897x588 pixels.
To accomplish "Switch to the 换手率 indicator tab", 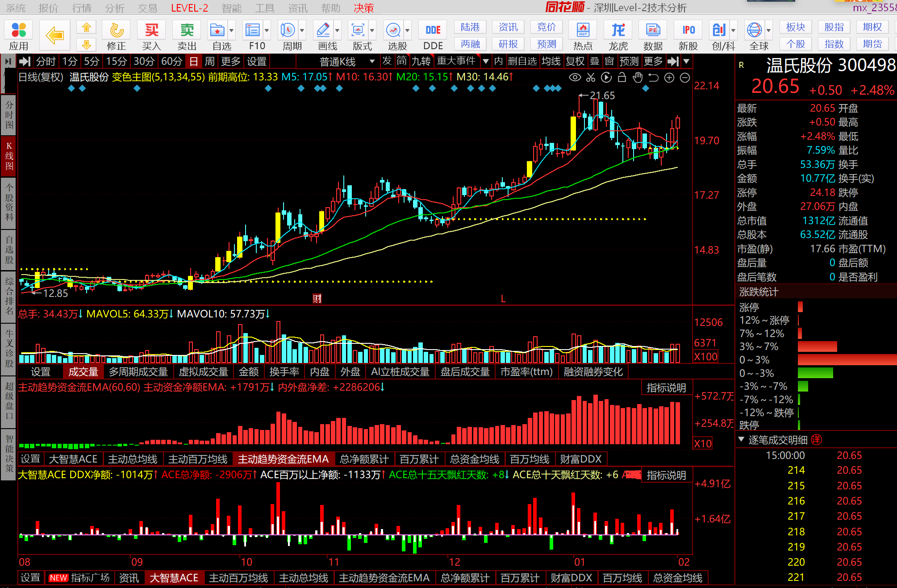I will (284, 371).
